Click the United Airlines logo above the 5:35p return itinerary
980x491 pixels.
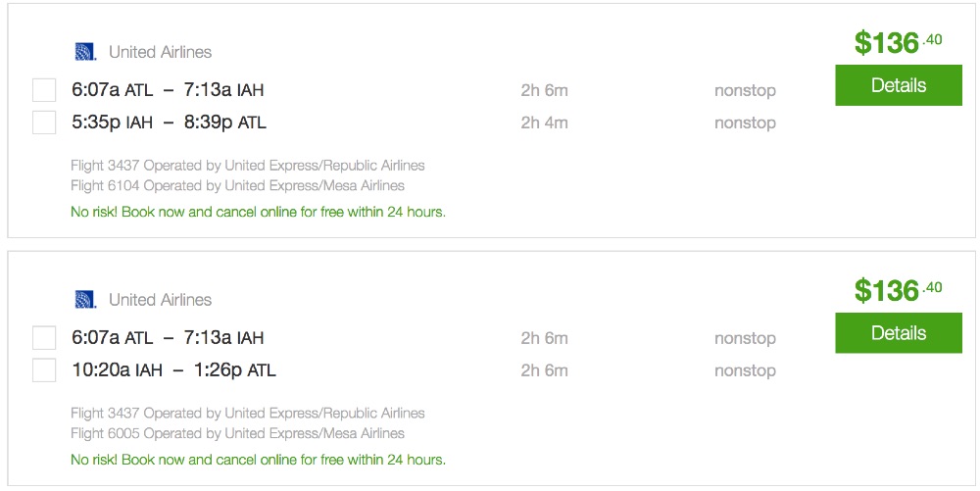[85, 52]
